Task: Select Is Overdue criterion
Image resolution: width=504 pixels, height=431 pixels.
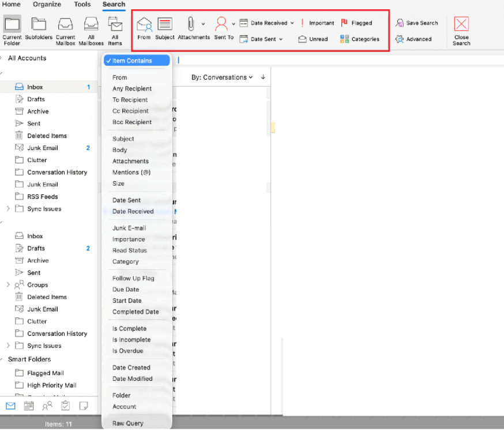Action: click(127, 351)
